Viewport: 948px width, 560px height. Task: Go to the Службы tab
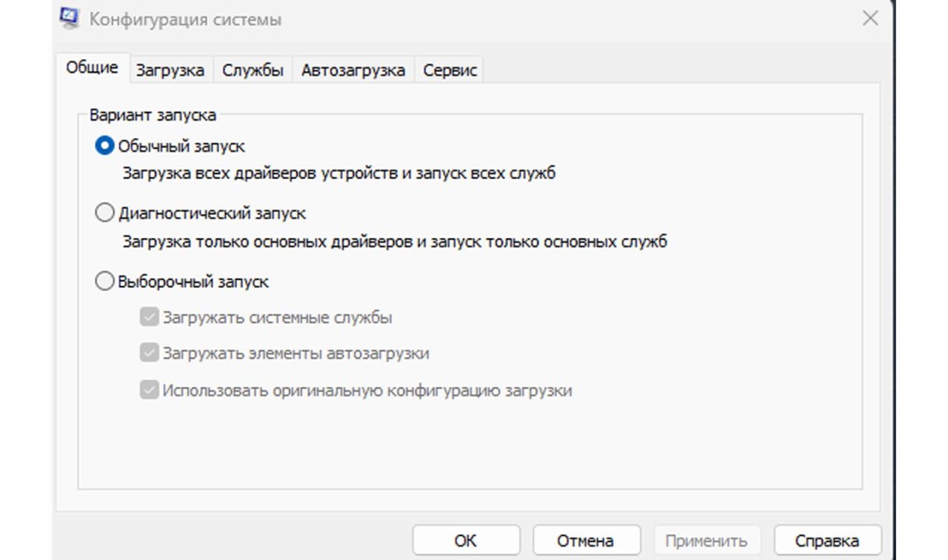click(x=253, y=71)
